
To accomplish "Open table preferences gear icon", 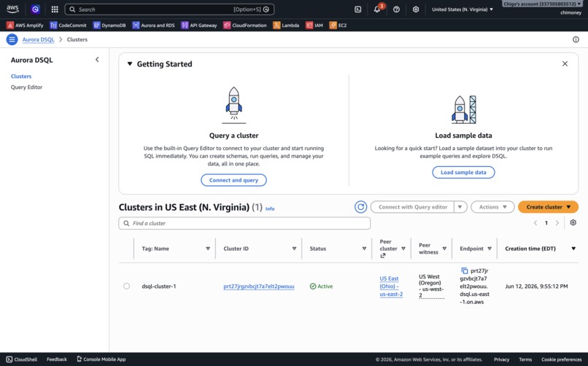I will 573,222.
